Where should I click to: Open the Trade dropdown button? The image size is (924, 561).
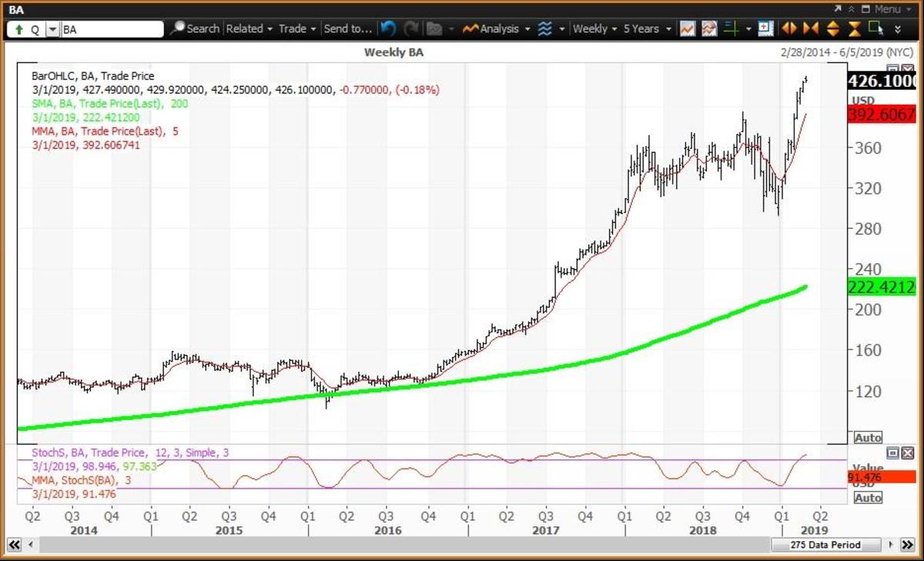[x=293, y=28]
